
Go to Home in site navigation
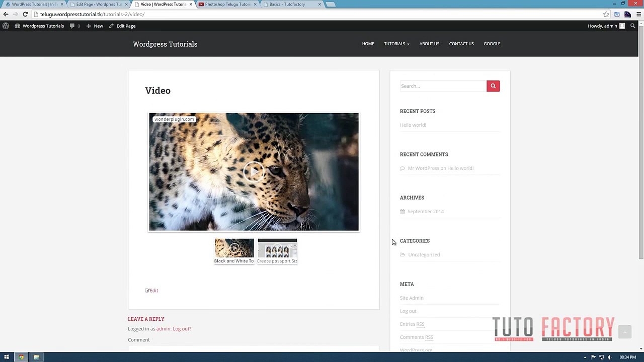(x=368, y=44)
